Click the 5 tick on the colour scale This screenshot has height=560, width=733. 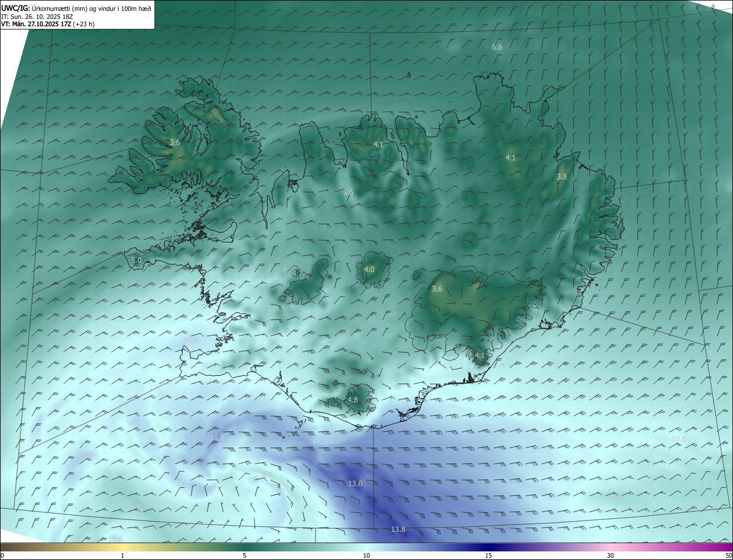tap(245, 555)
